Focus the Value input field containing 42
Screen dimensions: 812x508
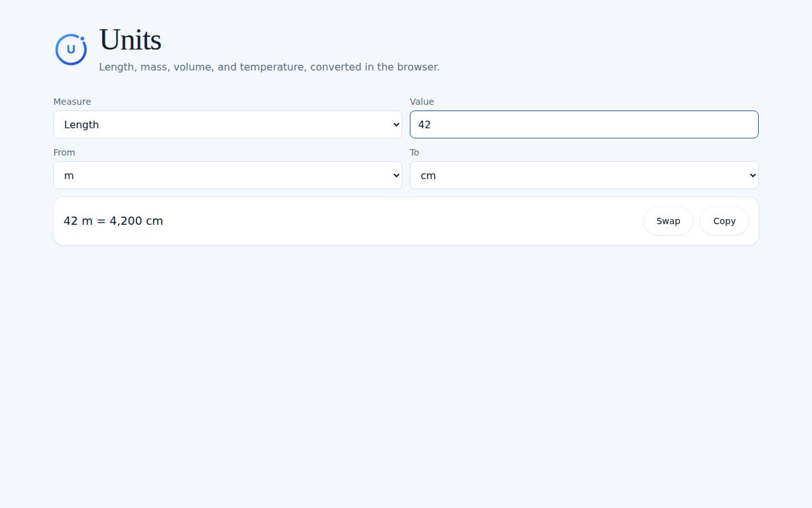[x=584, y=124]
